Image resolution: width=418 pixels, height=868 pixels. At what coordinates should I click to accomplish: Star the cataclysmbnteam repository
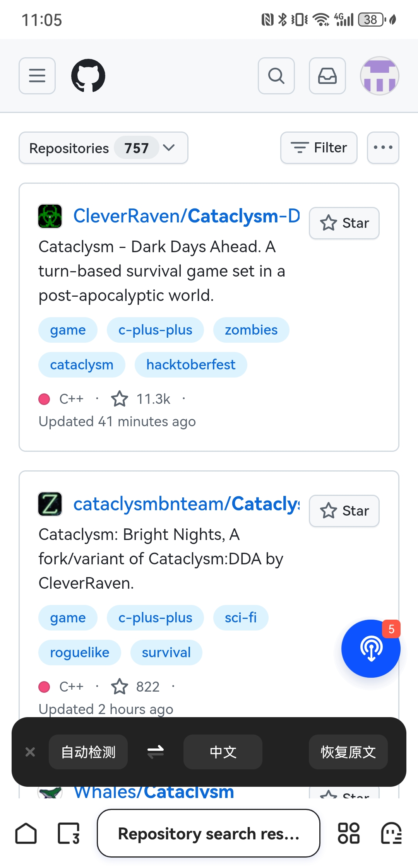(x=344, y=511)
